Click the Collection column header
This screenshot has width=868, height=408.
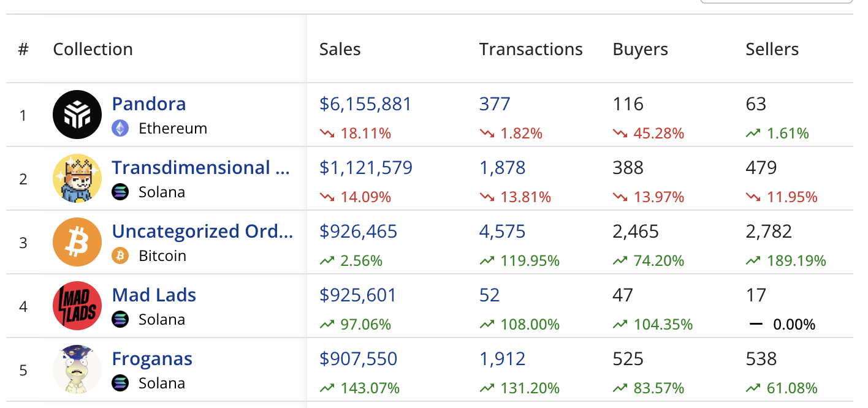[93, 49]
